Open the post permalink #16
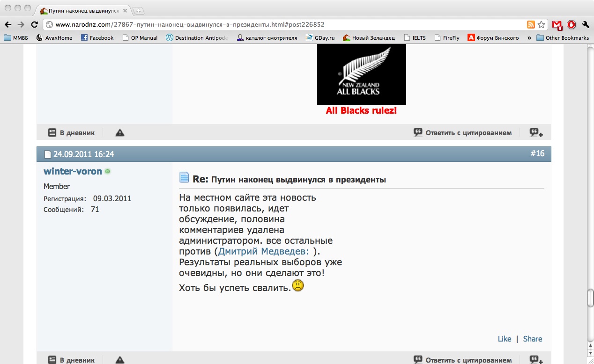 point(537,153)
